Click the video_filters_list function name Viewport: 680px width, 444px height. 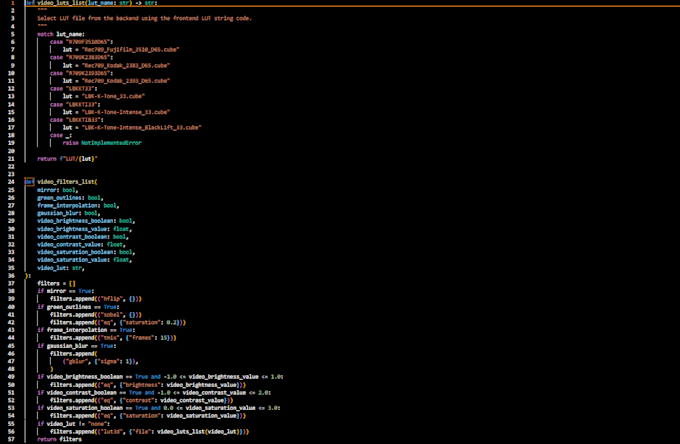65,182
